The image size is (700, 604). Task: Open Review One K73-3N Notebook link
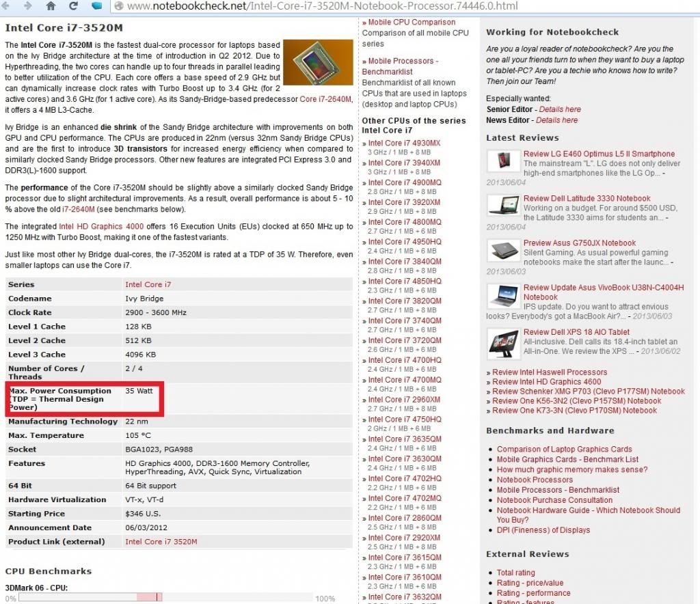click(x=574, y=411)
